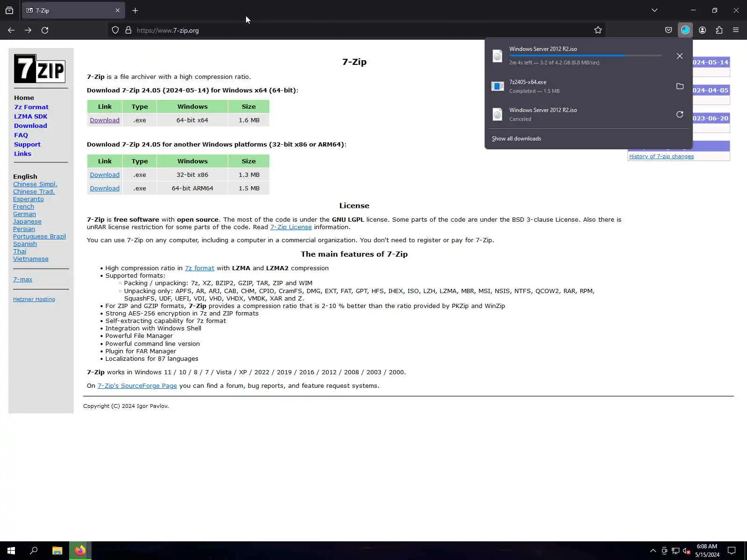747x560 pixels.
Task: Open tracking protection shield icon
Action: [115, 30]
